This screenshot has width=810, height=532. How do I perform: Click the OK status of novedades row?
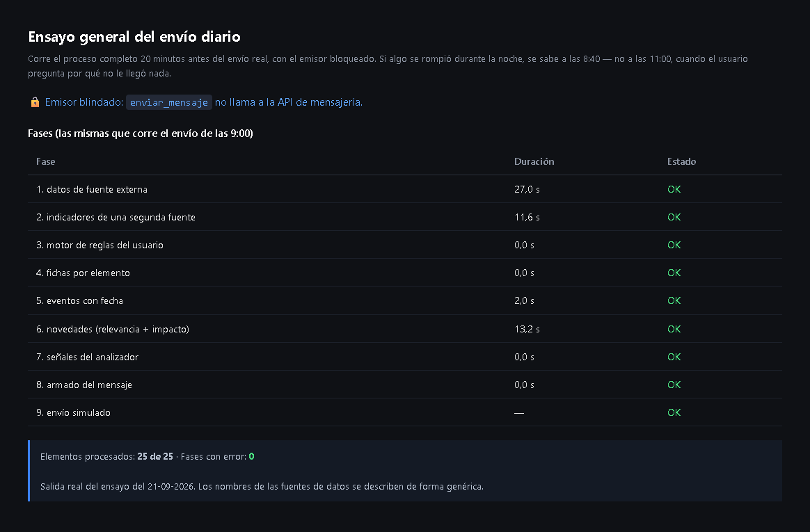coord(674,329)
